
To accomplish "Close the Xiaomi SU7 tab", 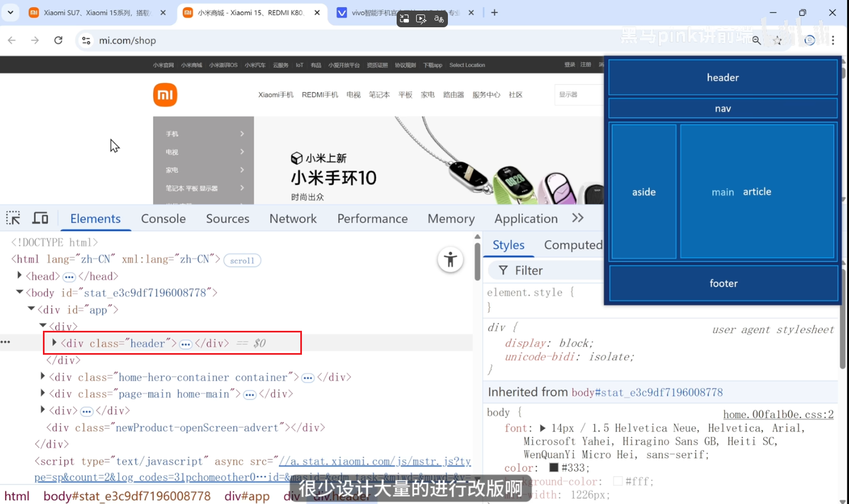I will click(x=163, y=12).
